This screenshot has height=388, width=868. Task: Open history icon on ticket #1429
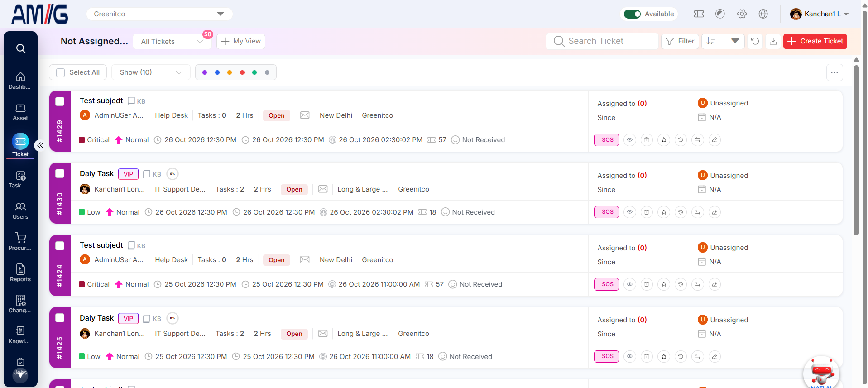pyautogui.click(x=681, y=140)
